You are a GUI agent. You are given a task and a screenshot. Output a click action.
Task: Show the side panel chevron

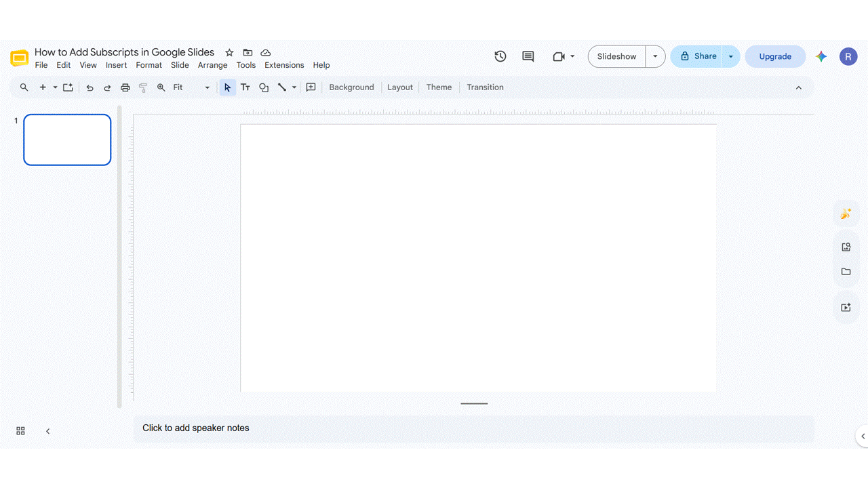click(x=863, y=436)
